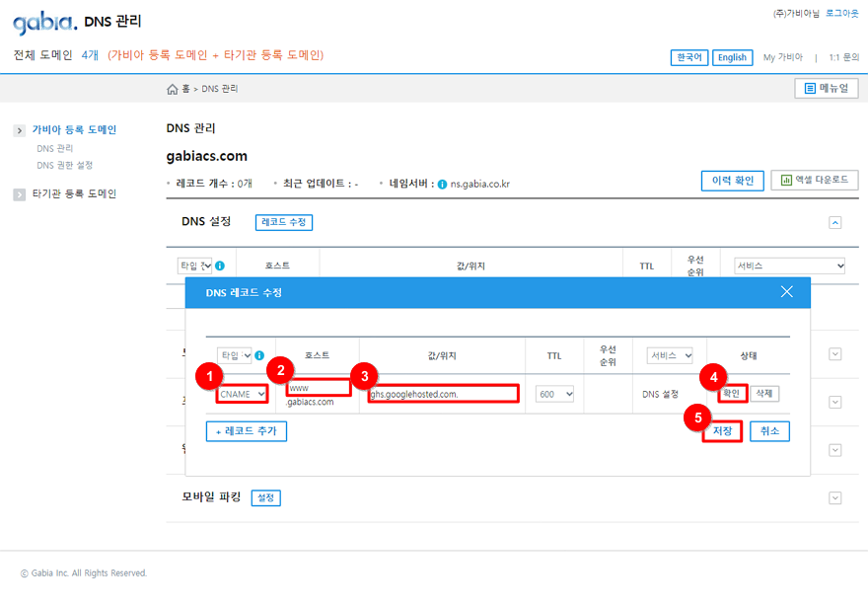Viewport: 868px width, 606px height.
Task: Open the 1:1 문의 link
Action: 843,57
